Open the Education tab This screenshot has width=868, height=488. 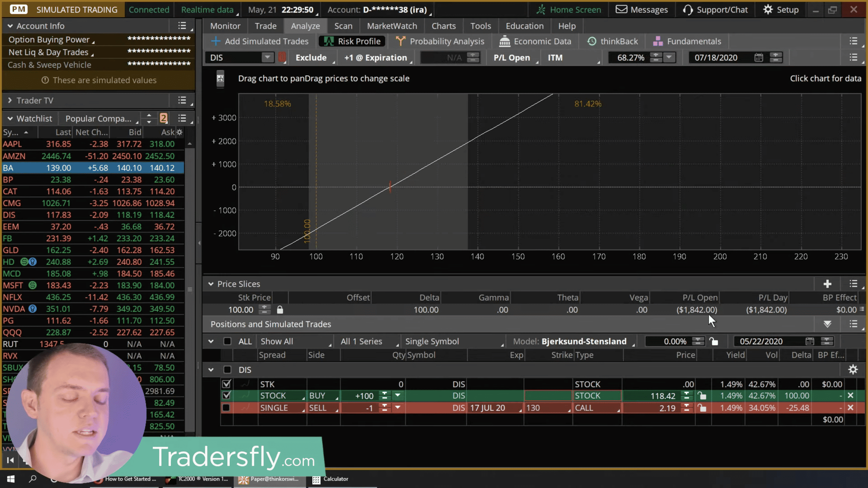(x=524, y=26)
